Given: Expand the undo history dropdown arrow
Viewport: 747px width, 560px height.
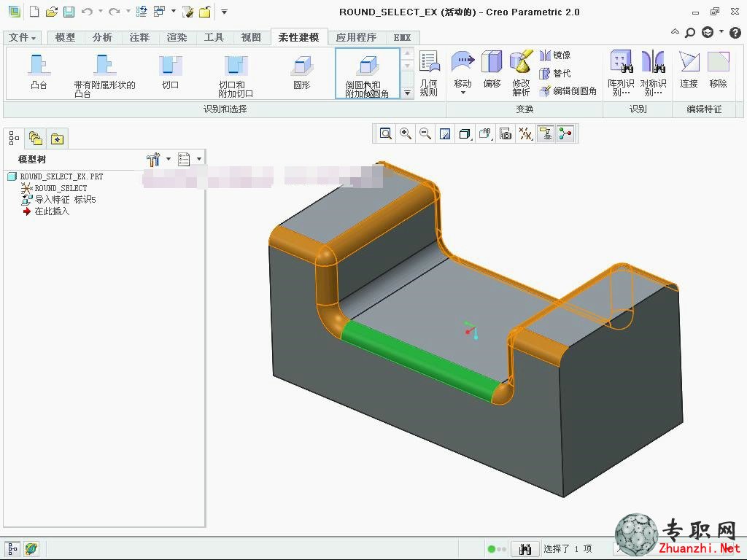Looking at the screenshot, I should [101, 11].
